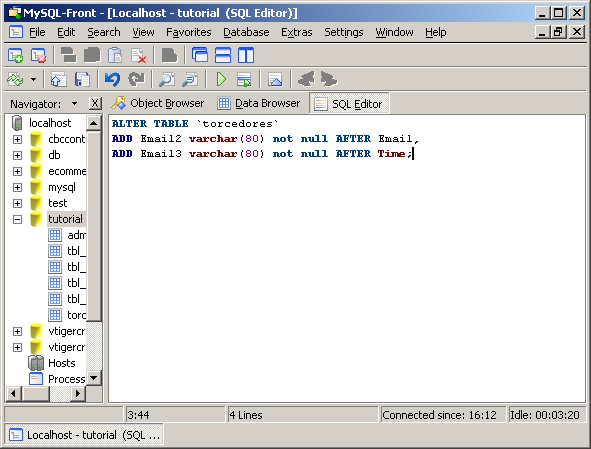
Task: Click the next arrow toolbar icon
Action: coord(329,79)
